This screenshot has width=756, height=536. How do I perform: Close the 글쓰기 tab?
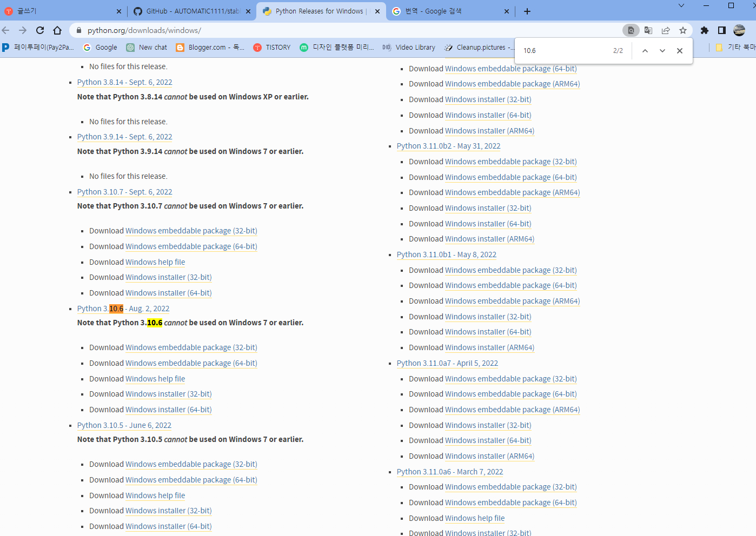tap(119, 11)
